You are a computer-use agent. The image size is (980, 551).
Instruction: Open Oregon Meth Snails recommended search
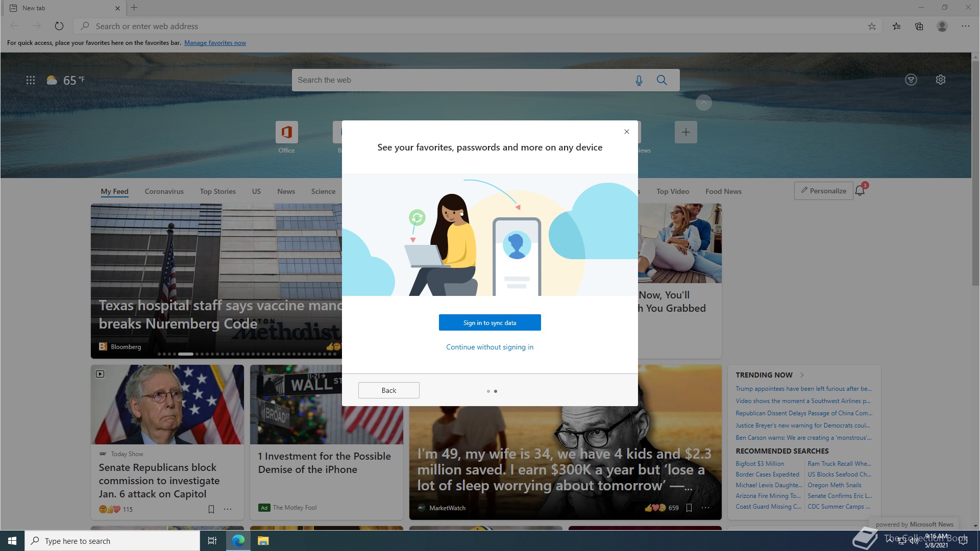coord(834,485)
